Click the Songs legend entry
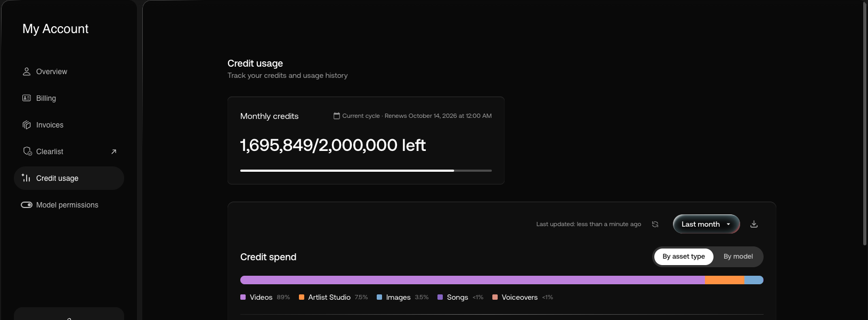This screenshot has height=320, width=868. coord(460,297)
